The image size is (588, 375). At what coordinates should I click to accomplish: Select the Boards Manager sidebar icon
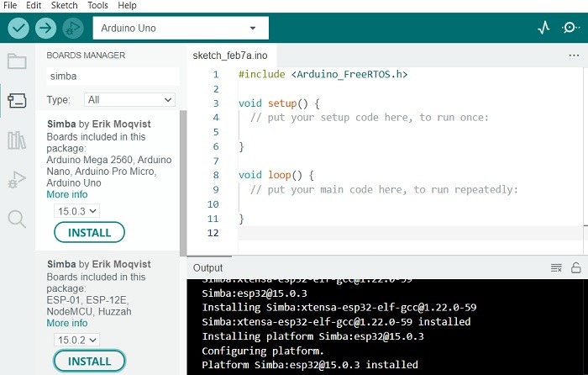[x=17, y=101]
